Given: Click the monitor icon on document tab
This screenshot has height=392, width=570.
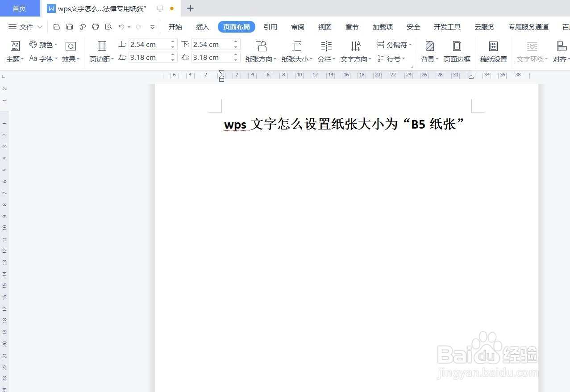Looking at the screenshot, I should [160, 8].
